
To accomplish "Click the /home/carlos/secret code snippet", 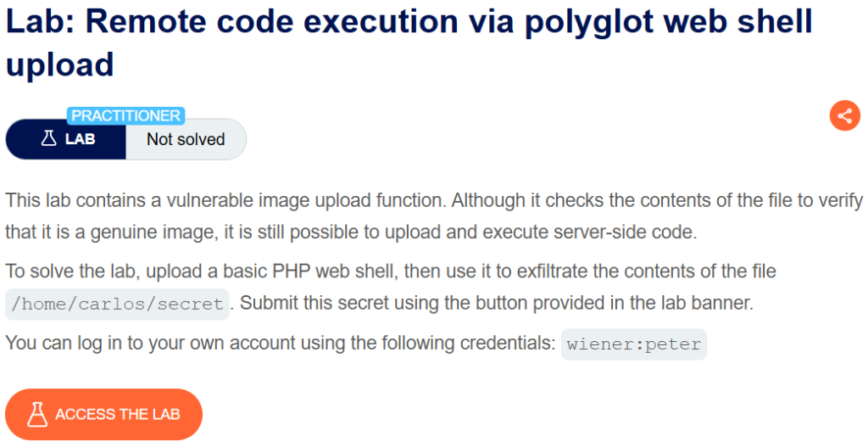I will pos(117,304).
